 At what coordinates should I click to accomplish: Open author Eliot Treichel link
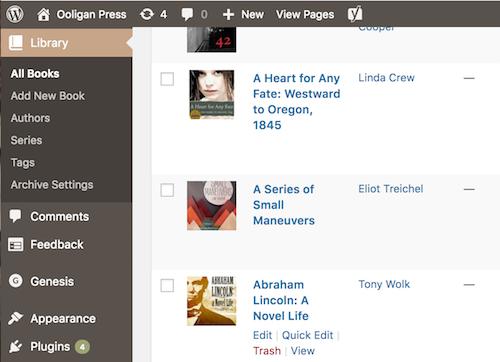click(391, 189)
